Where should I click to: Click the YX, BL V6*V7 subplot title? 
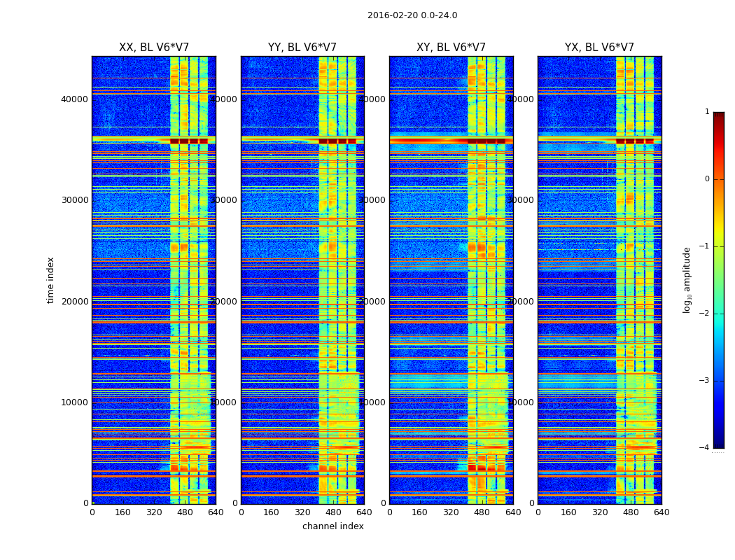pyautogui.click(x=599, y=48)
